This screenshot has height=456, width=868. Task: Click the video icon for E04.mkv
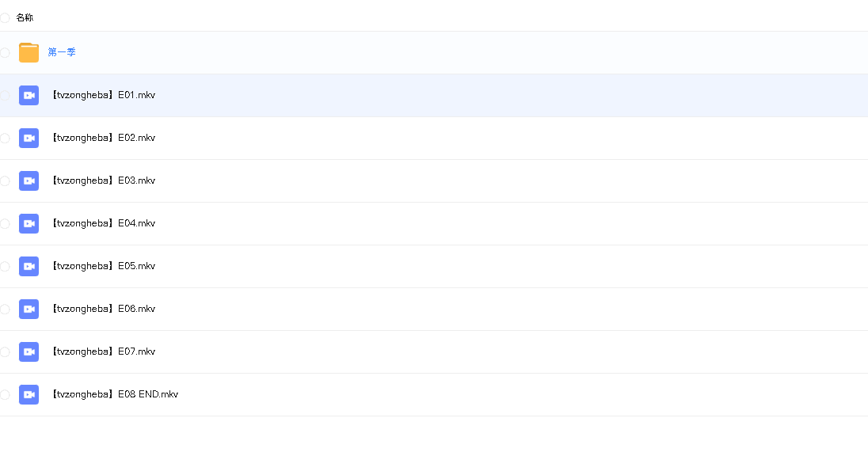click(x=29, y=223)
